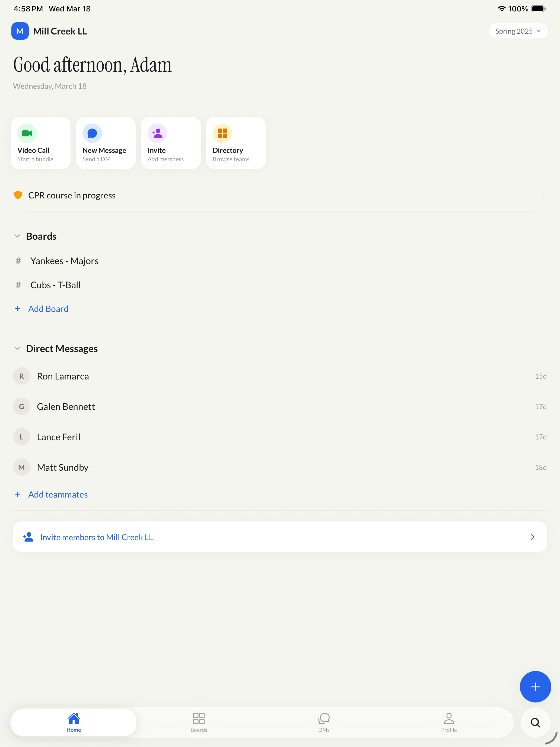
Task: Open Galen Bennett's avatar
Action: pos(22,407)
